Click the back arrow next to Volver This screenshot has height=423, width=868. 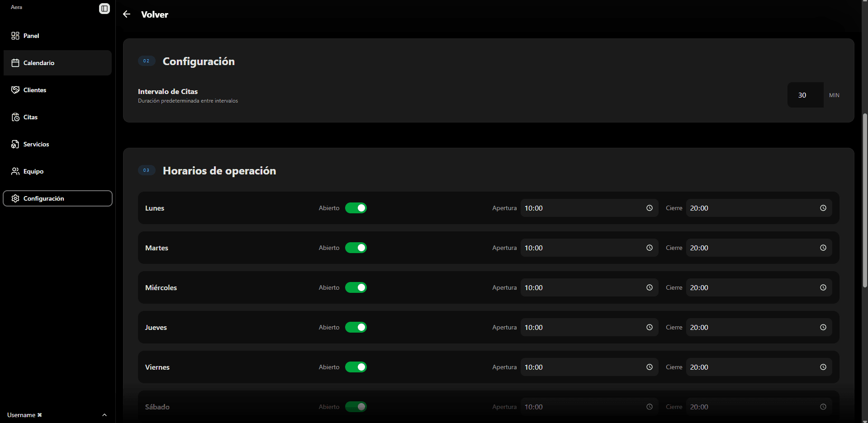[x=127, y=14]
